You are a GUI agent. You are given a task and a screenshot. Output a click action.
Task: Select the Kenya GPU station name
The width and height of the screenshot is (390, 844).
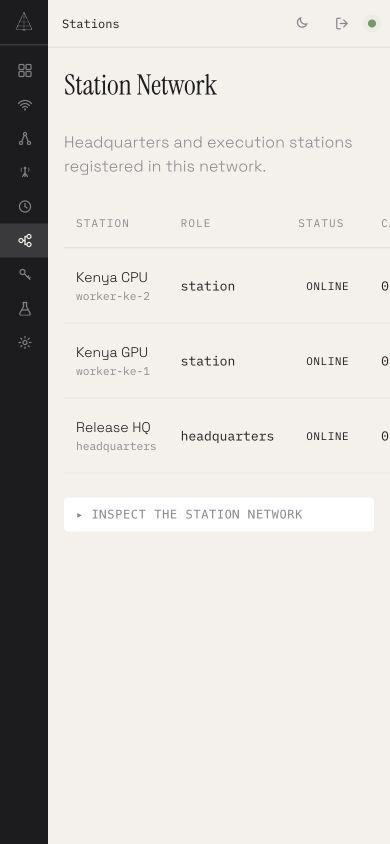111,353
